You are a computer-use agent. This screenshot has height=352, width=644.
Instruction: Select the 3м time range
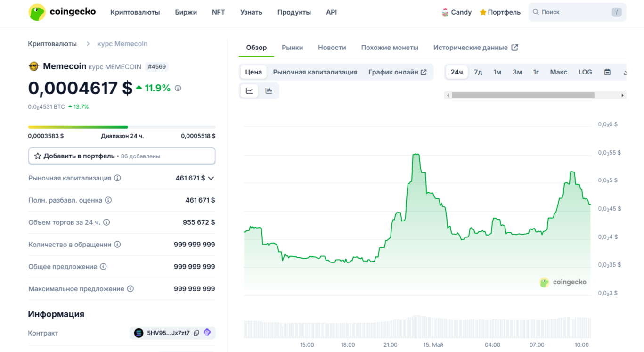point(517,72)
